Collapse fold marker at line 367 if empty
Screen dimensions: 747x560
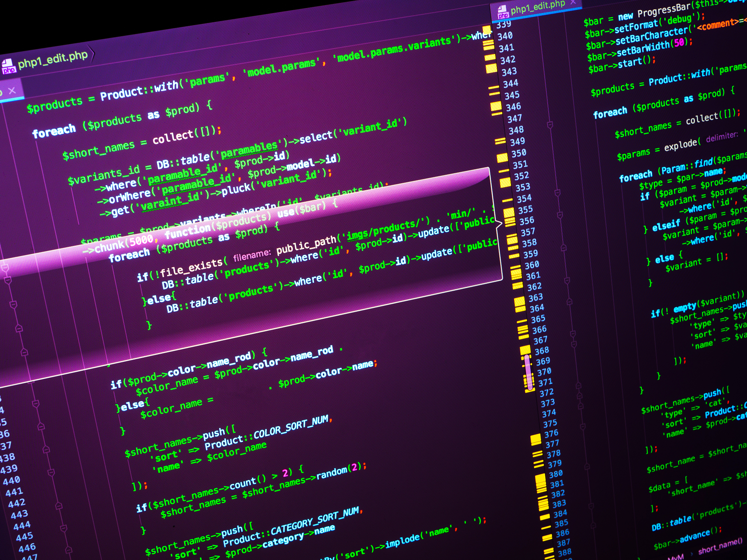573,334
